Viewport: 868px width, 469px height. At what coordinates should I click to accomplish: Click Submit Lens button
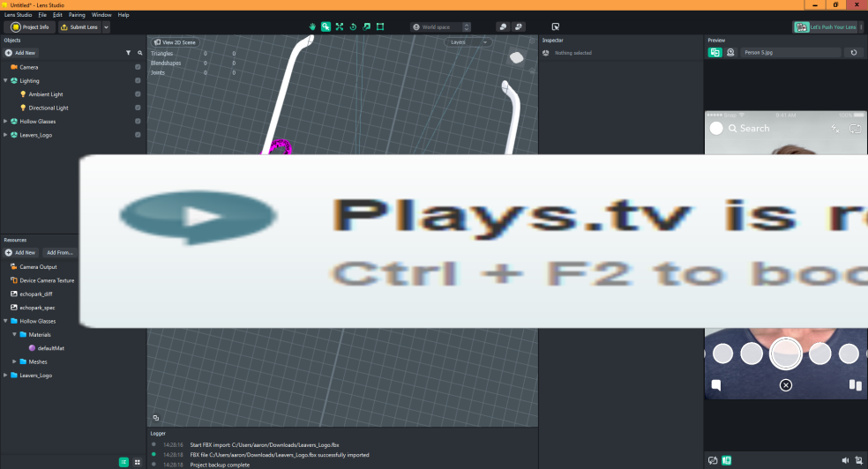point(79,27)
